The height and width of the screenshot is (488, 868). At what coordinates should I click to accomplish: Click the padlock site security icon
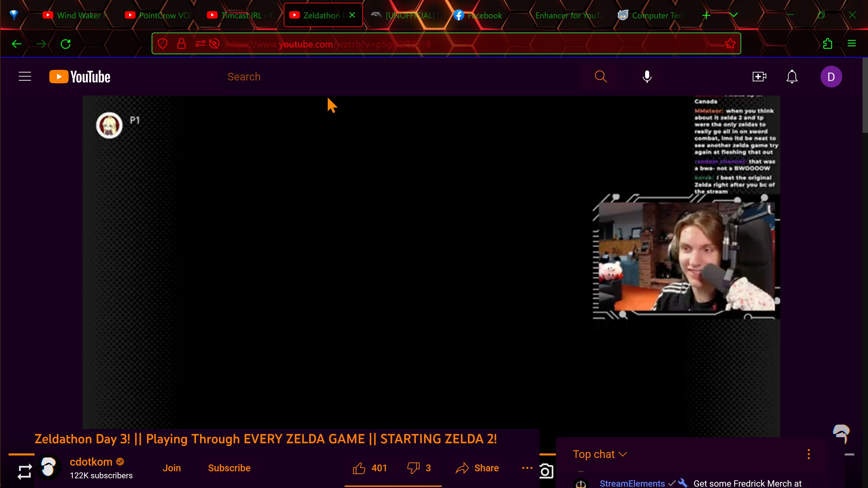[182, 44]
